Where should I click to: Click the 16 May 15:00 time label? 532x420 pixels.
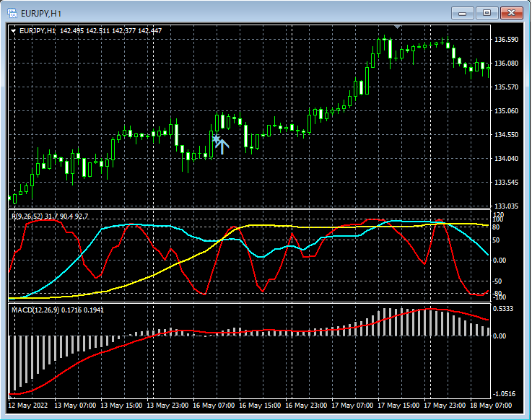point(260,406)
